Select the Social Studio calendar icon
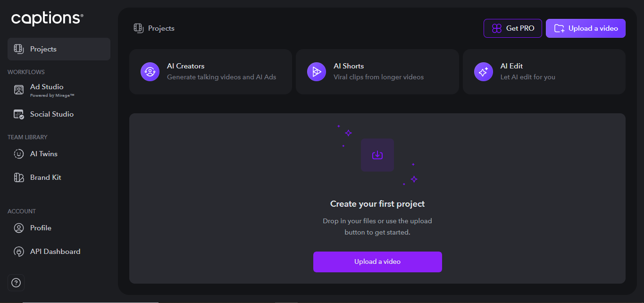Screen dimensions: 644x303 pyautogui.click(x=18, y=114)
